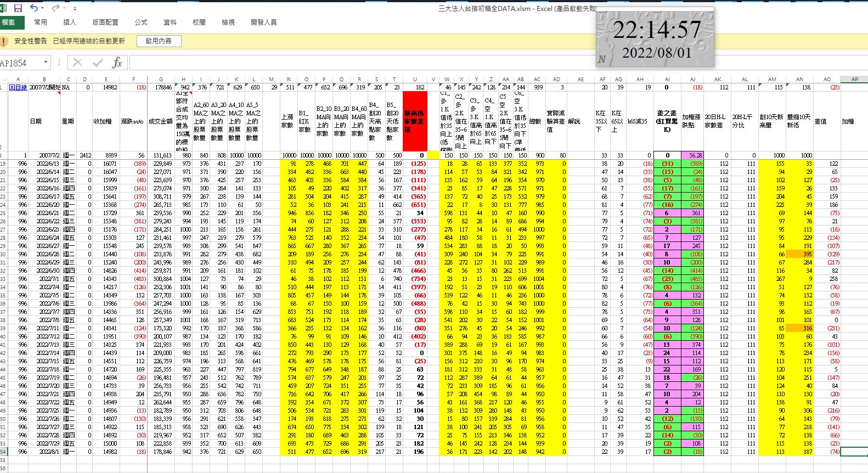
Task: Click the 加權漲跌點 header cell
Action: click(x=692, y=121)
